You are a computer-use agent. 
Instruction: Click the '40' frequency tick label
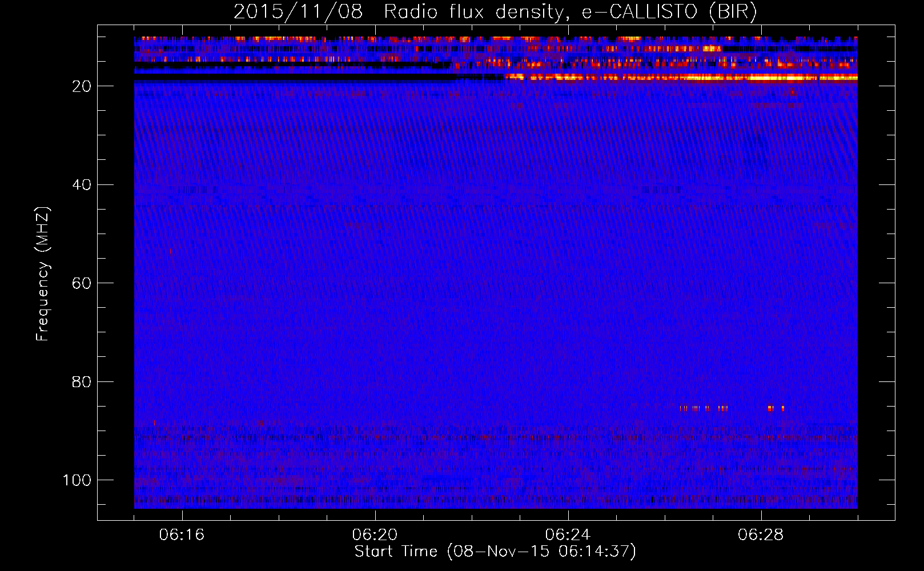[x=82, y=185]
